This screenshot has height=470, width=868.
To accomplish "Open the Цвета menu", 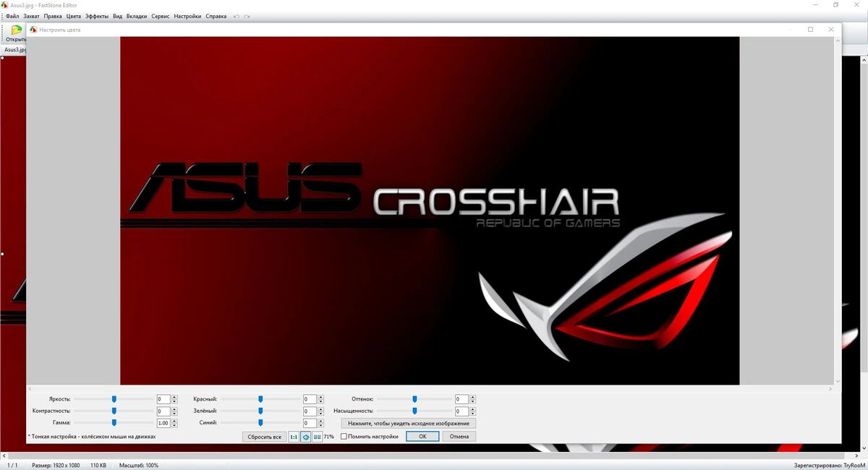I will coord(73,16).
